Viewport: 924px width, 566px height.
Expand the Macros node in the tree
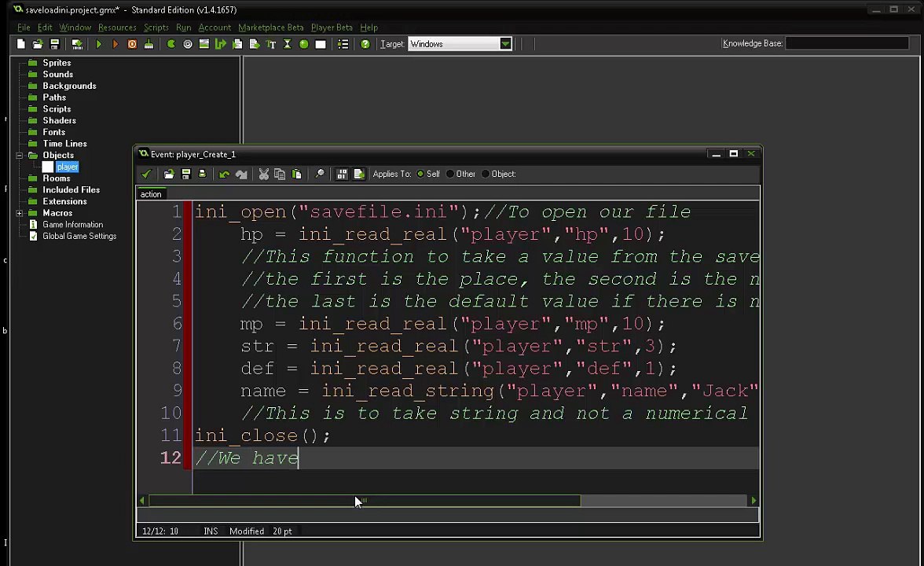pyautogui.click(x=20, y=214)
